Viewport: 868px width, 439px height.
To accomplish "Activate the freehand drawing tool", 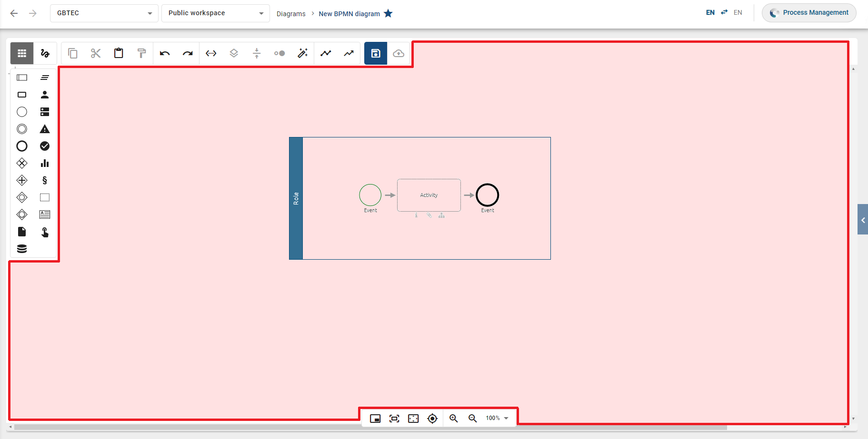I will [x=45, y=53].
